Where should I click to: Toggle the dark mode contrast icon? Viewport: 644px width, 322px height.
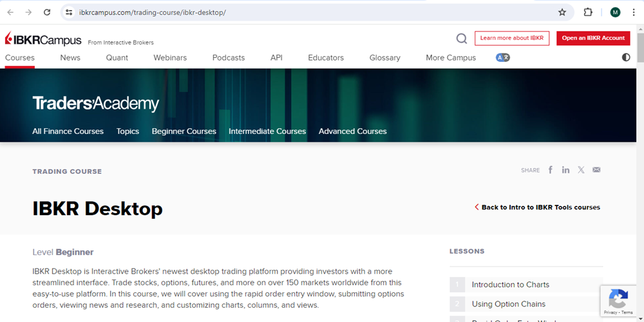pyautogui.click(x=626, y=57)
